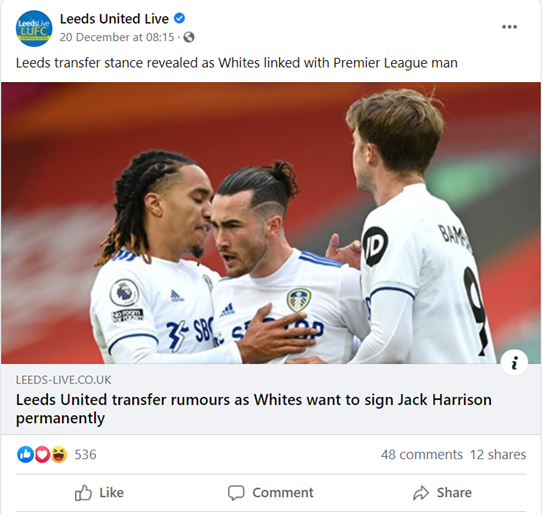Open the Leeds United Live page name
This screenshot has height=514, width=542.
point(114,19)
